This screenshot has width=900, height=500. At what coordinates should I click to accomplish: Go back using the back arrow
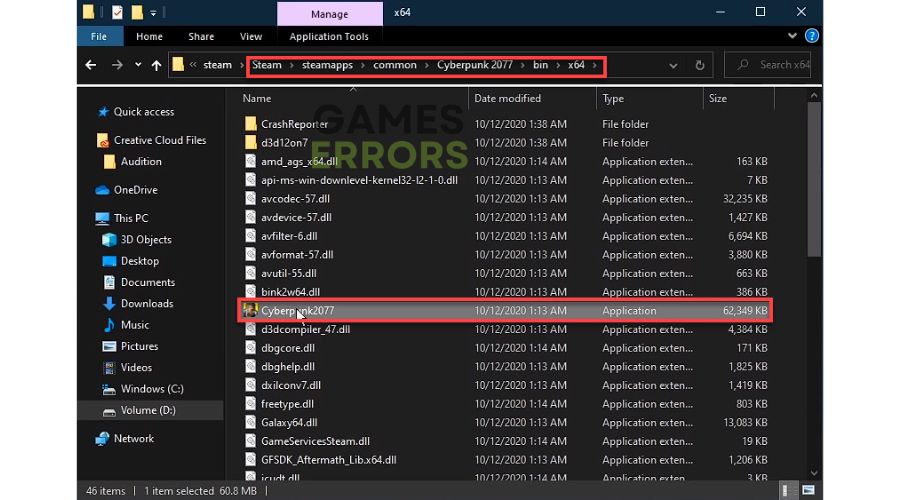91,65
